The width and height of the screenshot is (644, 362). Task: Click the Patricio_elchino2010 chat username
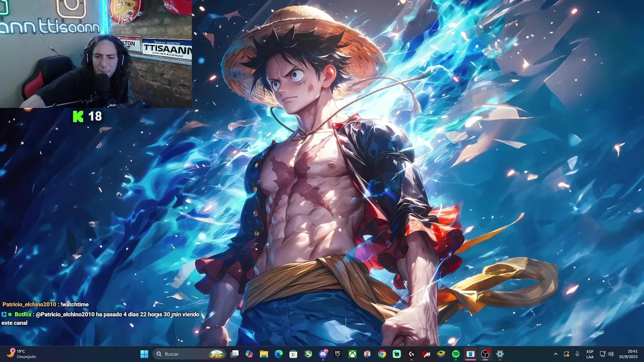(29, 305)
